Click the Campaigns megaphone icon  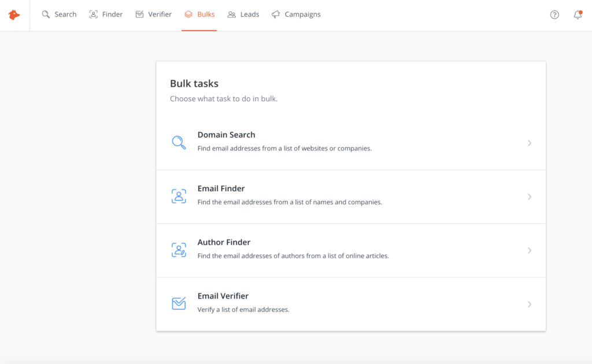(x=276, y=14)
